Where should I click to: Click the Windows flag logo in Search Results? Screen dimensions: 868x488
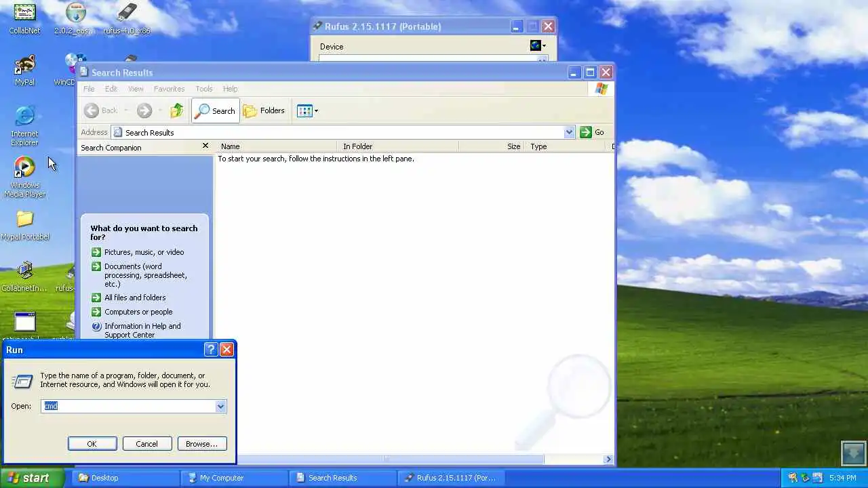[601, 89]
